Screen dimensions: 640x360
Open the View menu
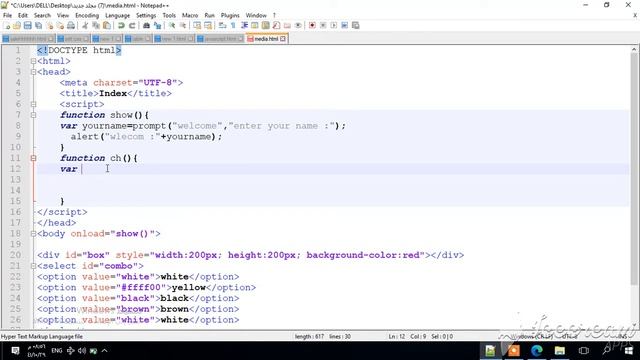62,16
